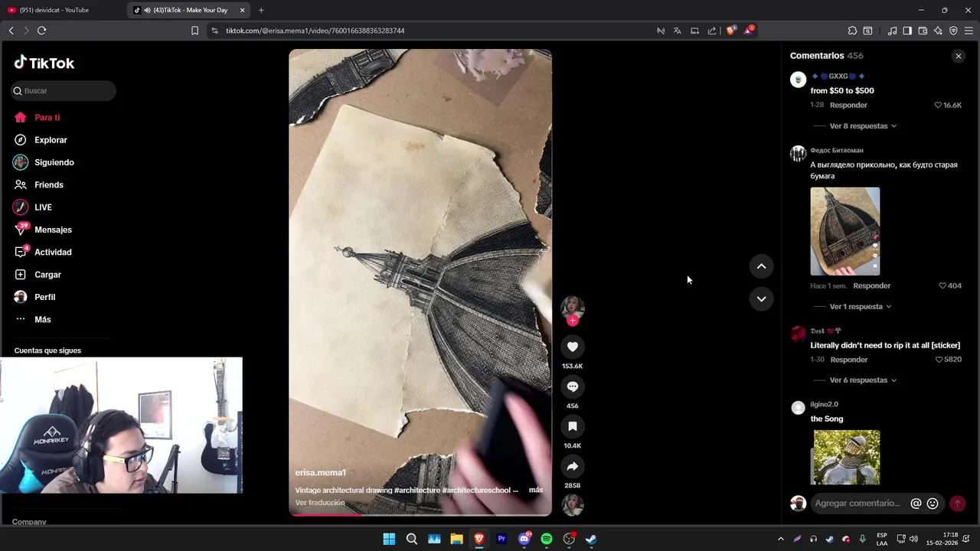
Task: Switch to the YouTube deividcat tab
Action: 61,10
